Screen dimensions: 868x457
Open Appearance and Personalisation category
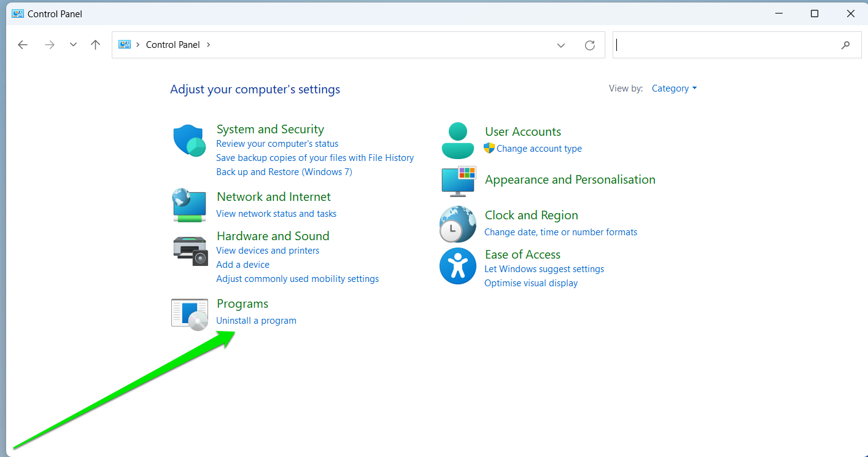pyautogui.click(x=570, y=179)
